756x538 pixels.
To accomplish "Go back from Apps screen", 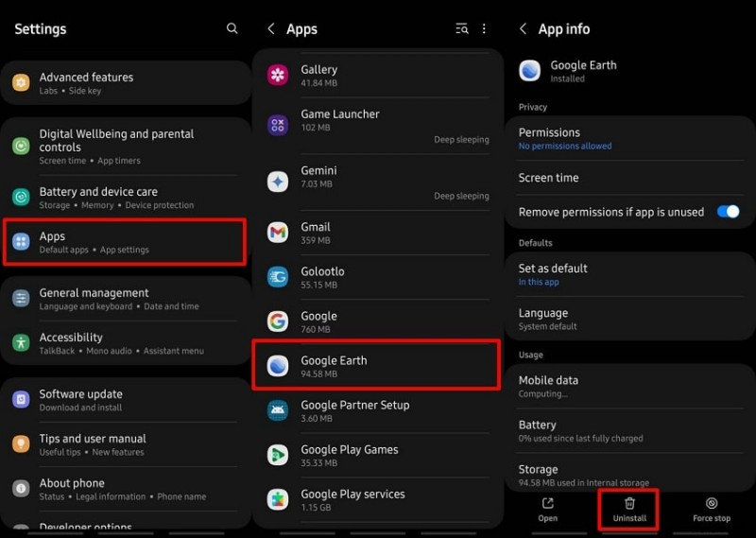I will [271, 28].
